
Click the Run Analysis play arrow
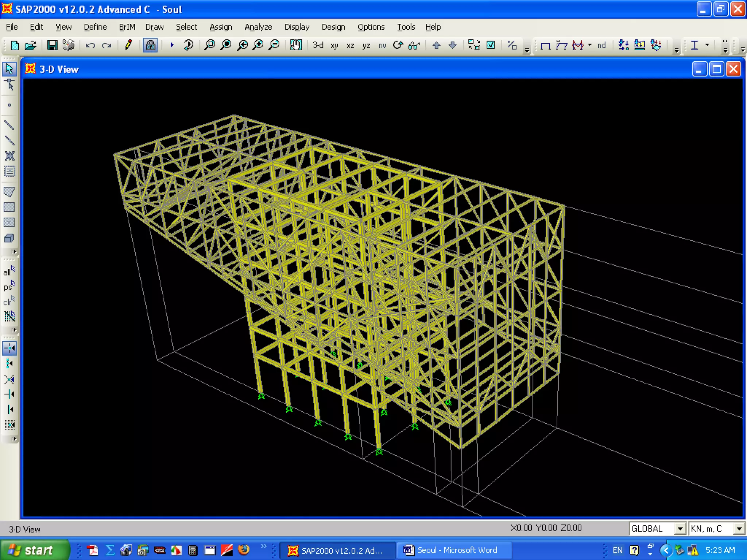(172, 45)
